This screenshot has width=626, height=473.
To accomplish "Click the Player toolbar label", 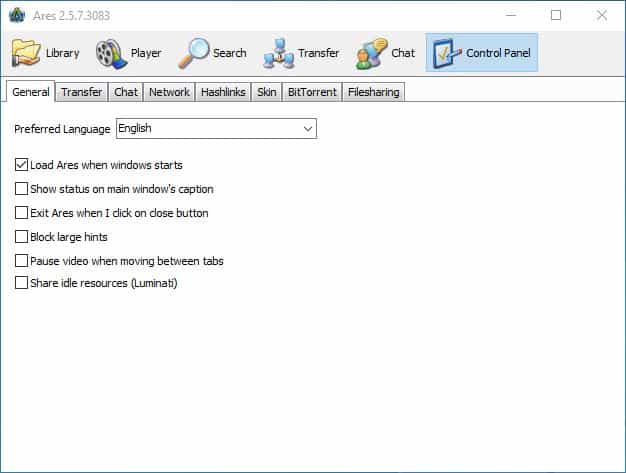I will pyautogui.click(x=146, y=53).
